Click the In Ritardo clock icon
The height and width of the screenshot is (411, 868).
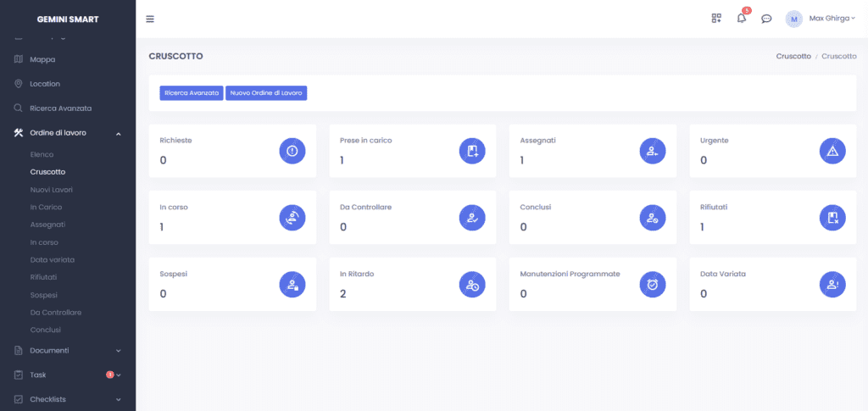(x=472, y=285)
